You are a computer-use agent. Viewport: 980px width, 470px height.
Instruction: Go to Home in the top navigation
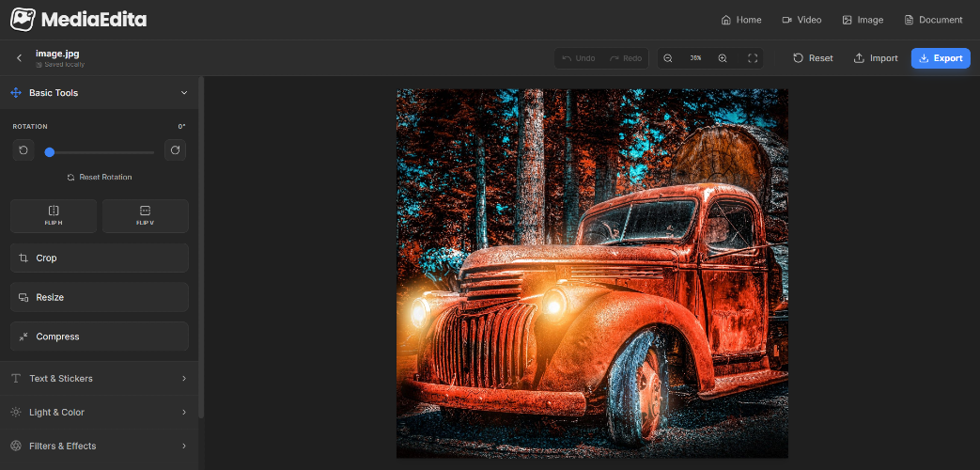click(x=740, y=20)
